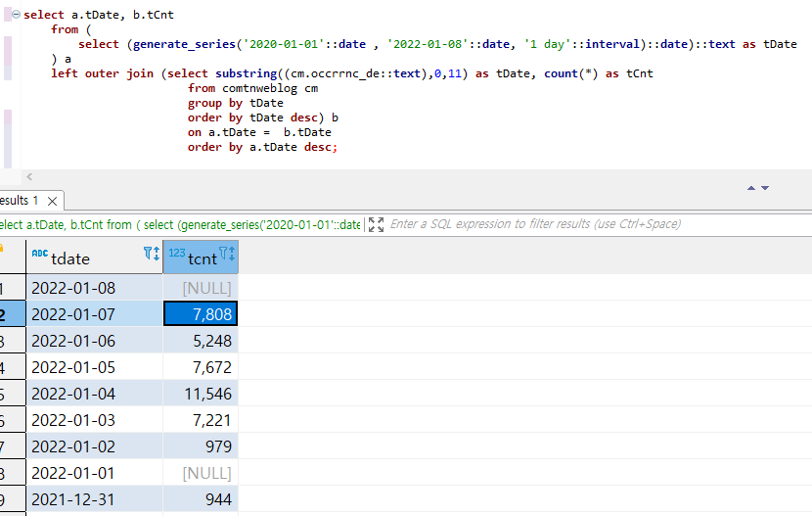Select cell 5,248
Screen dimensions: 812x516
pyautogui.click(x=201, y=341)
